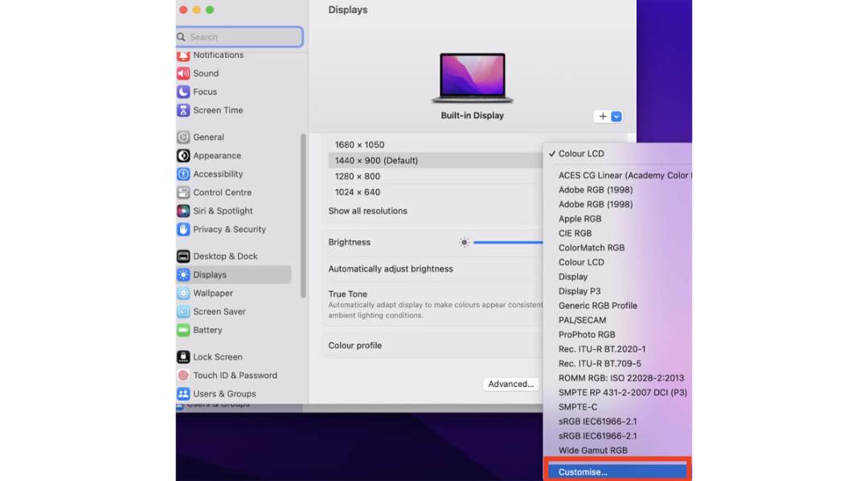This screenshot has height=481, width=868.
Task: Click the General gear icon
Action: coord(183,137)
